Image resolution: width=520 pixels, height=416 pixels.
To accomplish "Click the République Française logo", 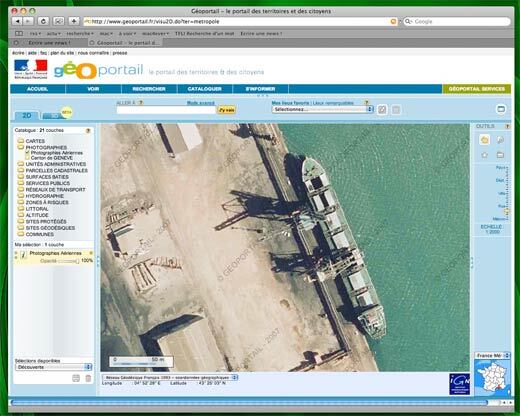I will [31, 69].
